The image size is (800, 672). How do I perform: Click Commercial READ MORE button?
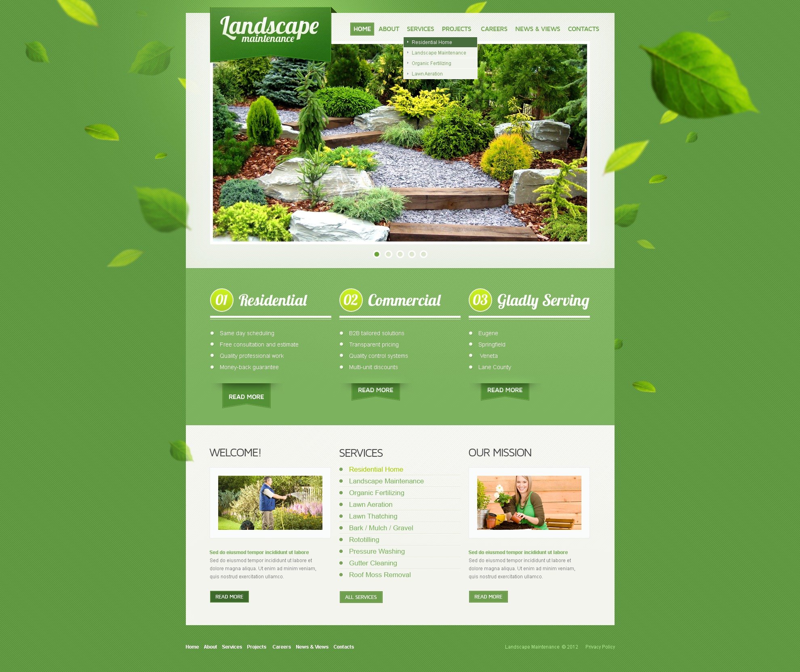pyautogui.click(x=375, y=390)
